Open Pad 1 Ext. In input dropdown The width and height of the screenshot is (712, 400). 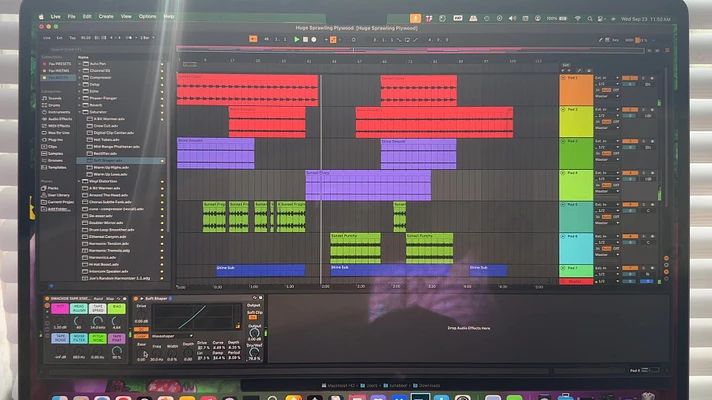pyautogui.click(x=607, y=78)
